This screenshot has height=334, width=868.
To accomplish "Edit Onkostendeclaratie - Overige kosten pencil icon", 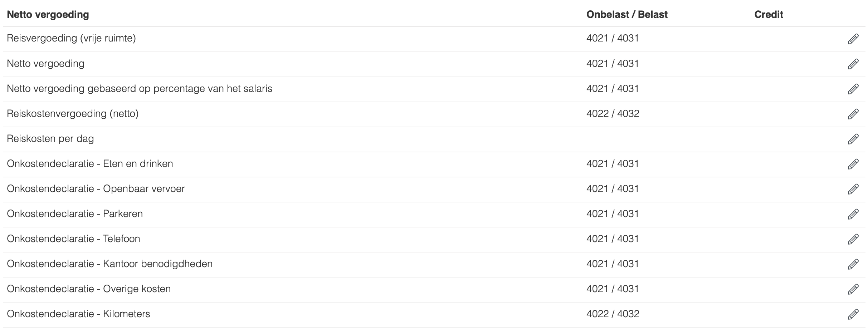I will (853, 289).
